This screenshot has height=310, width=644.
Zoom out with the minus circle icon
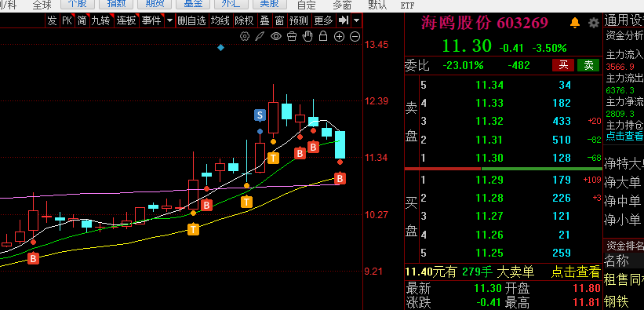(x=355, y=37)
